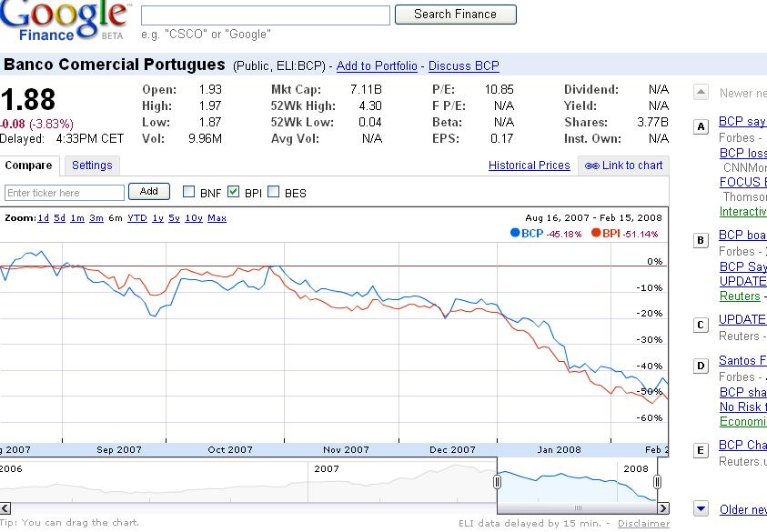Open the BCP Cha news headline
Image resolution: width=767 pixels, height=532 pixels.
click(742, 445)
